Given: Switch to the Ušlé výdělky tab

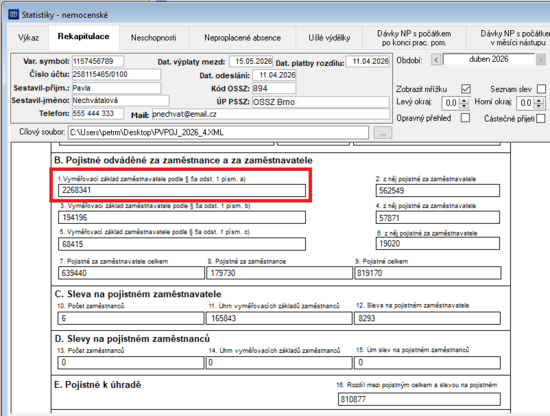Looking at the screenshot, I should point(329,38).
